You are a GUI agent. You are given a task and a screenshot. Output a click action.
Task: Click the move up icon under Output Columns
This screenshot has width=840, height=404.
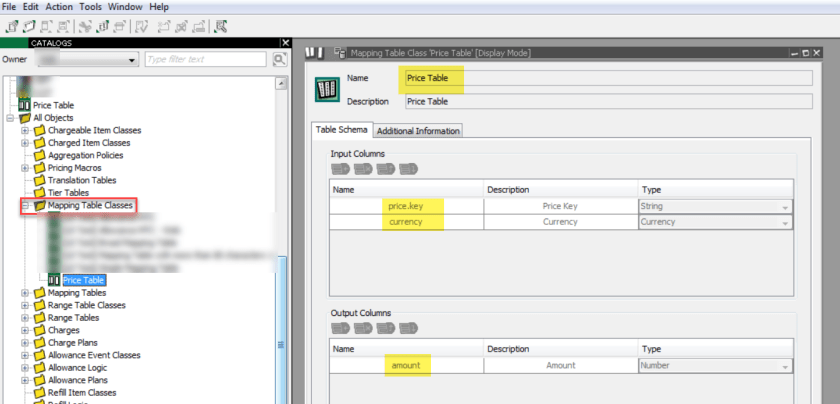(385, 328)
